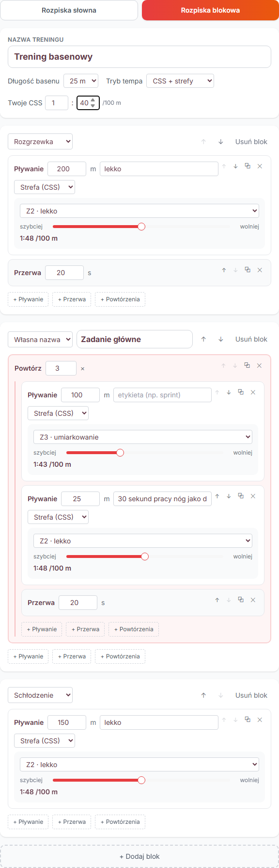The width and height of the screenshot is (279, 868).
Task: Move the first 20 s Przerwa up
Action: [x=224, y=270]
